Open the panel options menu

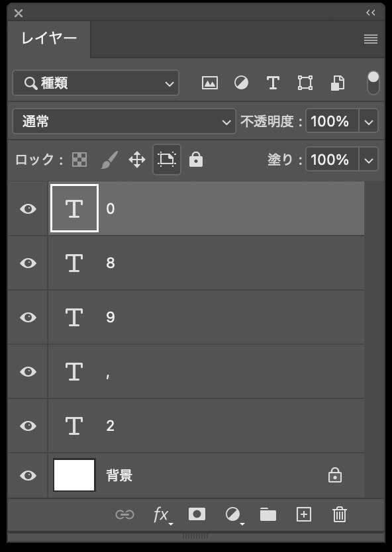tap(369, 39)
